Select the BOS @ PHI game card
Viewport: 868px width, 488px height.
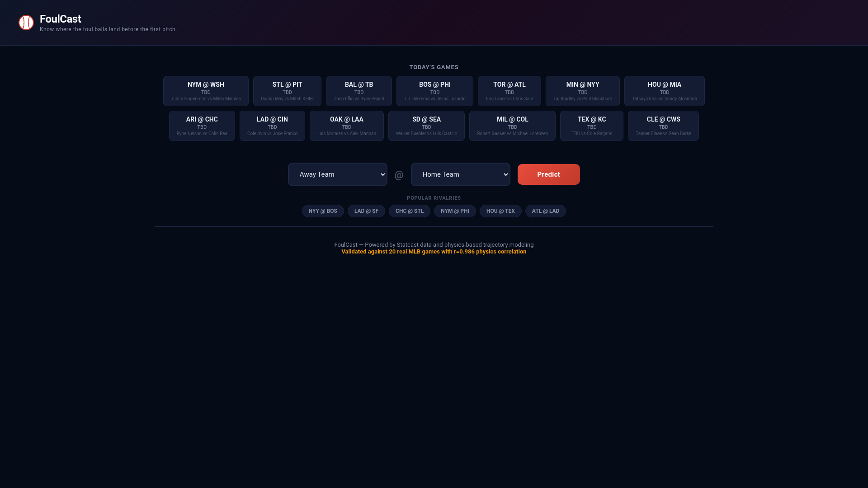pyautogui.click(x=434, y=91)
